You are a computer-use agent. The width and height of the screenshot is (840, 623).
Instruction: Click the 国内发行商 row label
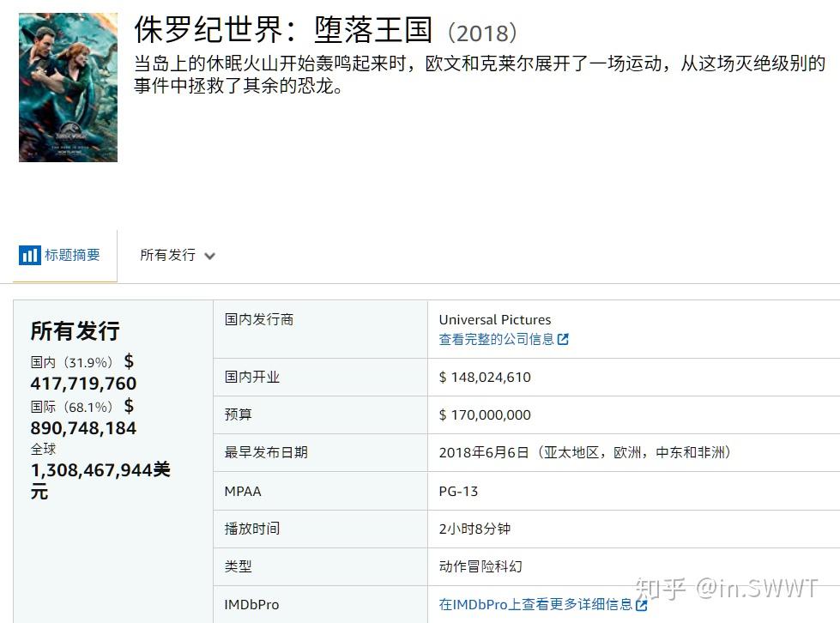click(x=259, y=319)
